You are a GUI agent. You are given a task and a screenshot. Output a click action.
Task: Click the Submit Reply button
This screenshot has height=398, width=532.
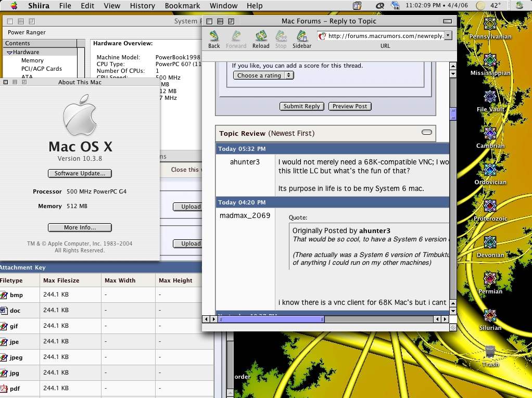[301, 106]
